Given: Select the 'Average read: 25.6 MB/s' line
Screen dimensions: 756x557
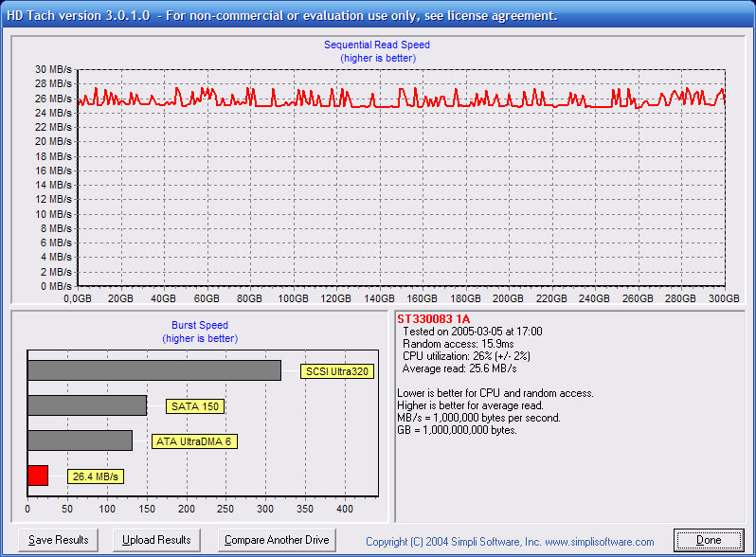Looking at the screenshot, I should coord(459,368).
